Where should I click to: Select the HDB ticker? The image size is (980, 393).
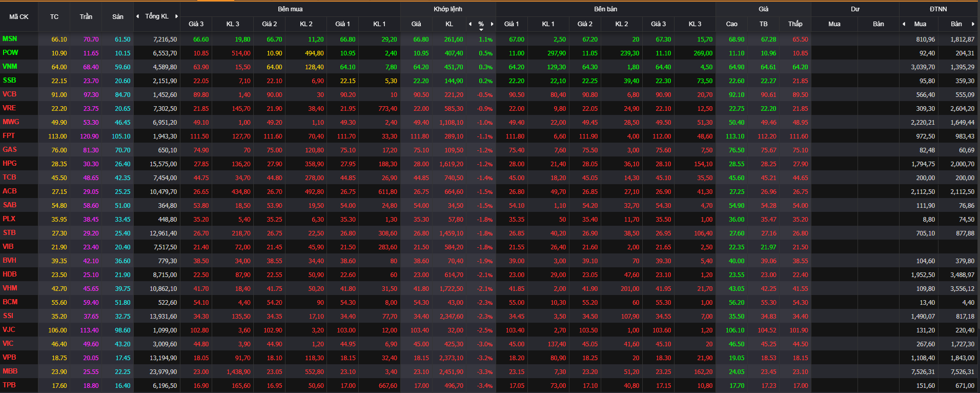point(10,274)
